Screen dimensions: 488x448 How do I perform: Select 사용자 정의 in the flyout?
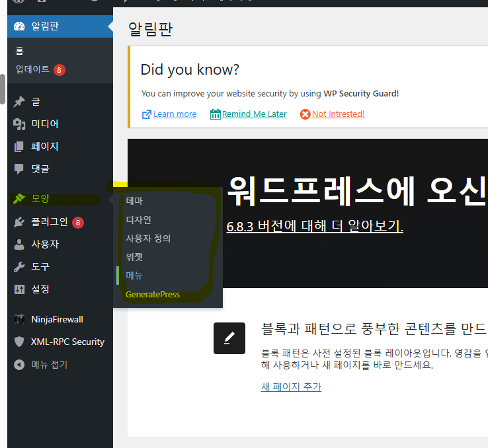[x=148, y=239]
